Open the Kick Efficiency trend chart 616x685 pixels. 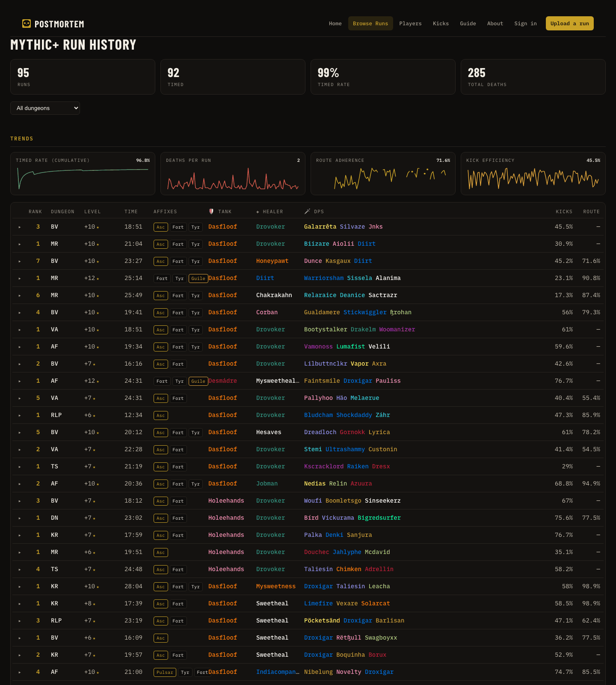[533, 173]
